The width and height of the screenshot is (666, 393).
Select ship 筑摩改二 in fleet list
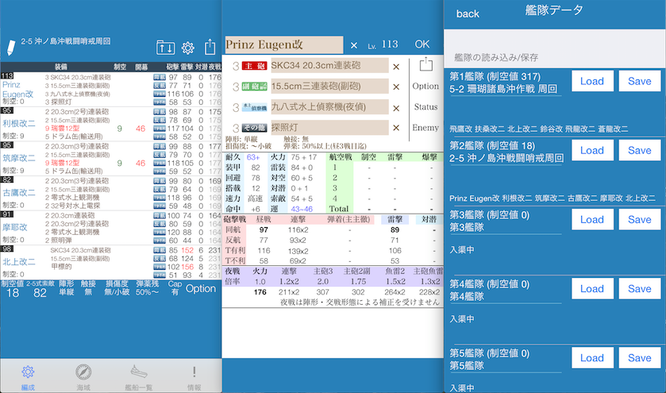tap(19, 158)
